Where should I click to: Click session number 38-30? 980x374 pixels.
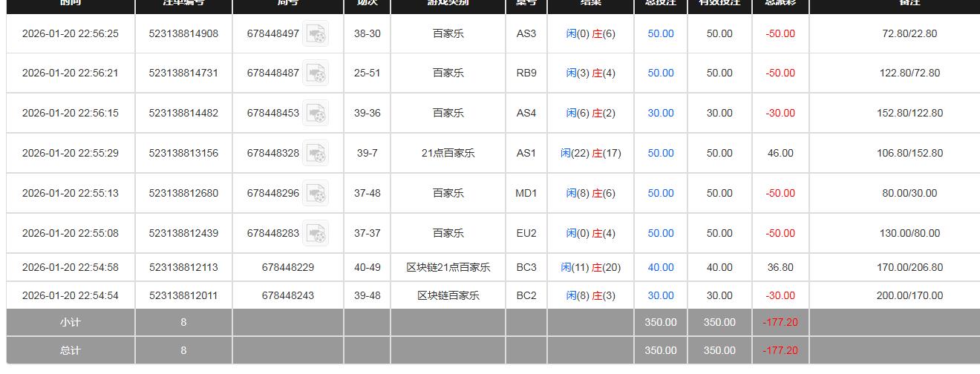coord(367,33)
